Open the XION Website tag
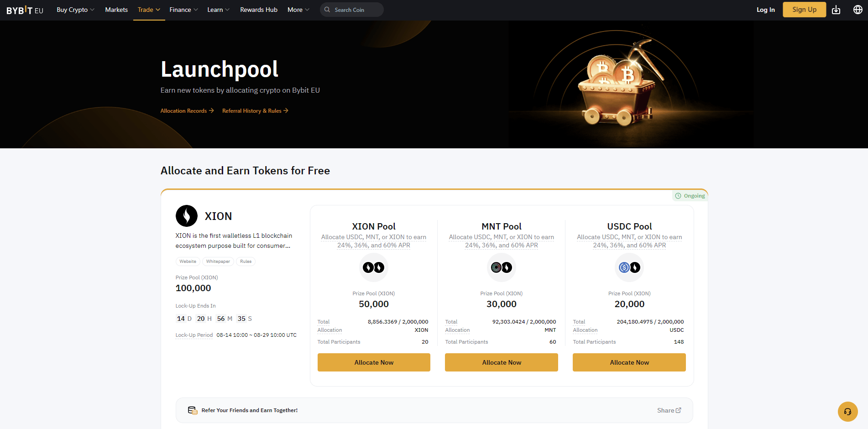868x429 pixels. pyautogui.click(x=188, y=262)
